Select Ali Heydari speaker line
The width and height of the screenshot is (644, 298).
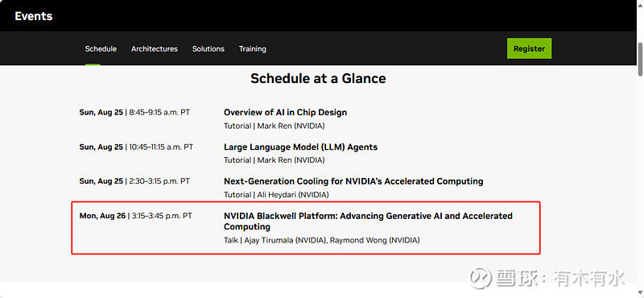point(276,194)
